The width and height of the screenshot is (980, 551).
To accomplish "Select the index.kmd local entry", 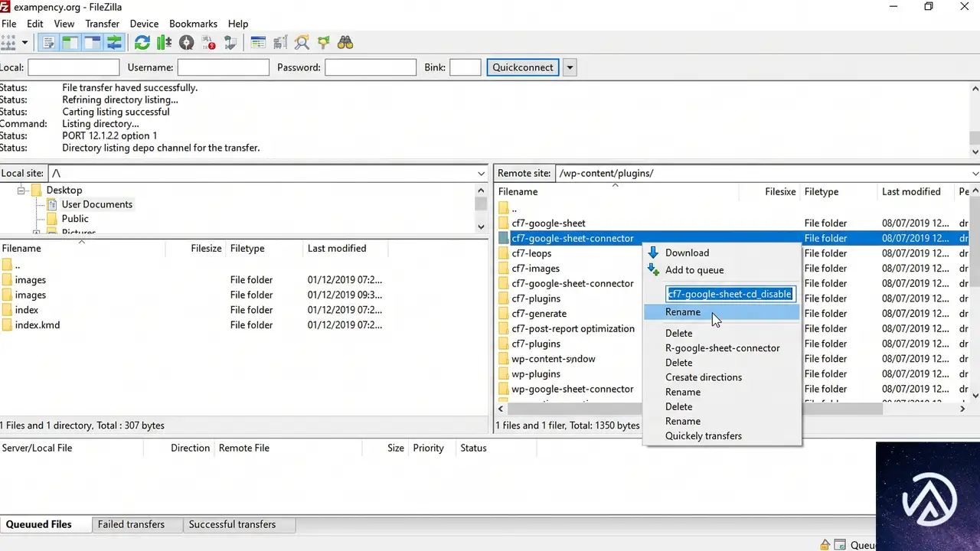I will click(37, 325).
